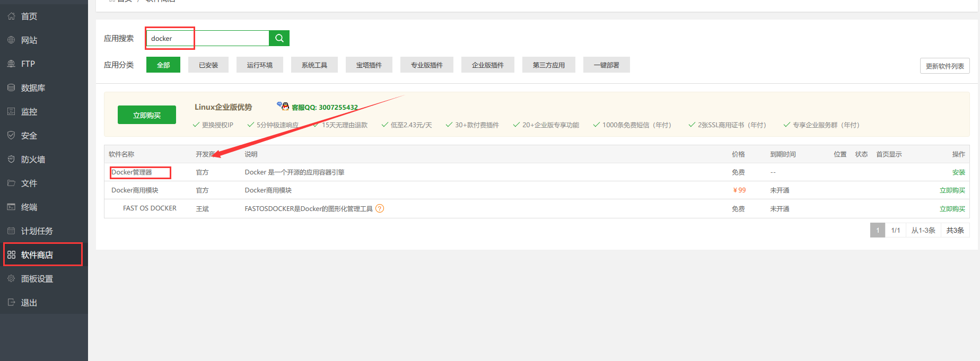Click 安装 for Docker管理器

(x=959, y=172)
